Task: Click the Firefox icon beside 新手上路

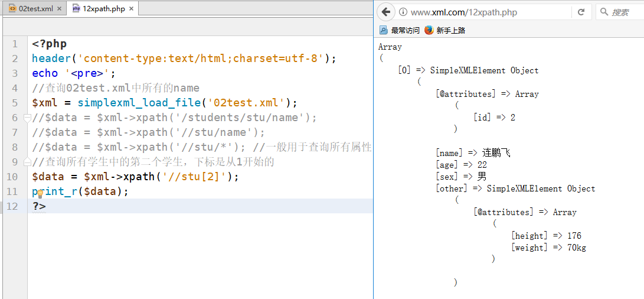Action: click(429, 30)
